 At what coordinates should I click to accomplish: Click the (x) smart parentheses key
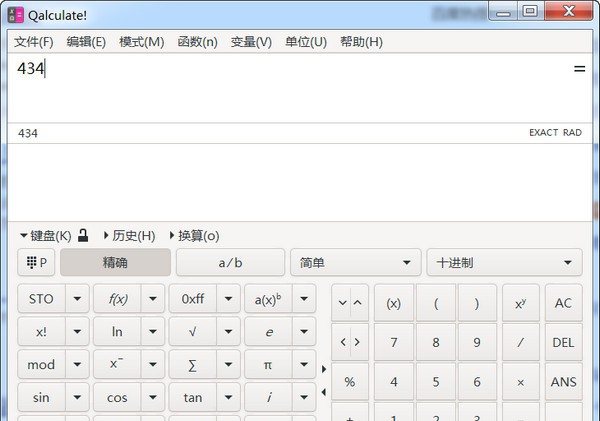pyautogui.click(x=393, y=303)
